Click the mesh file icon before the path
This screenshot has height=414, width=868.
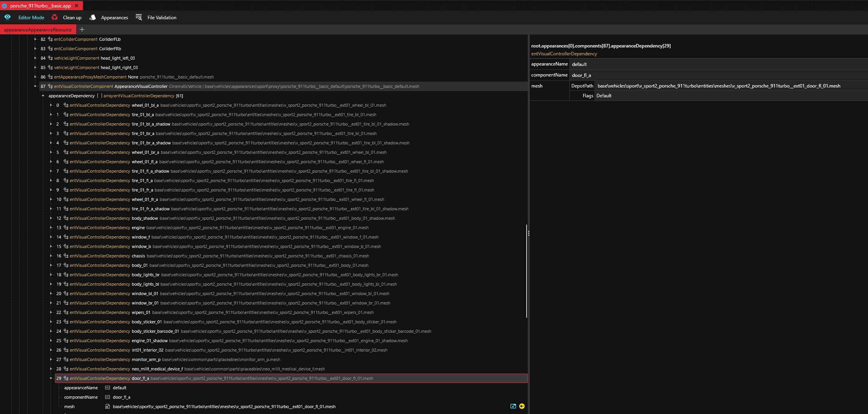108,407
